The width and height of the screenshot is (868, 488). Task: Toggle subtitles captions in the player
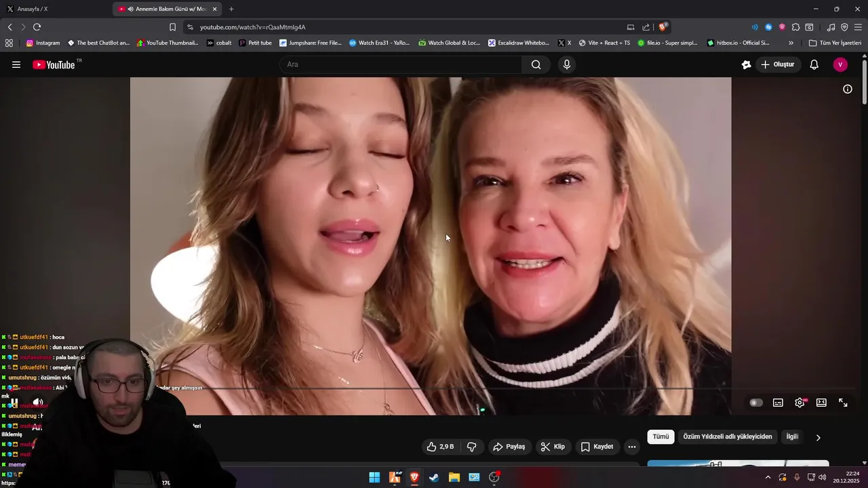[x=778, y=403]
